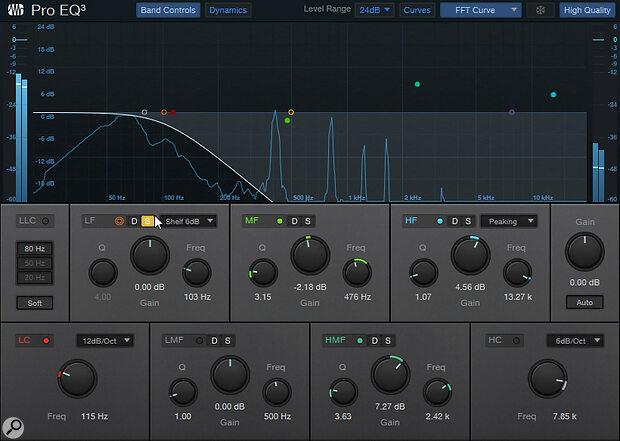Disable the HF band power indicator
This screenshot has width=620, height=441.
tap(440, 221)
